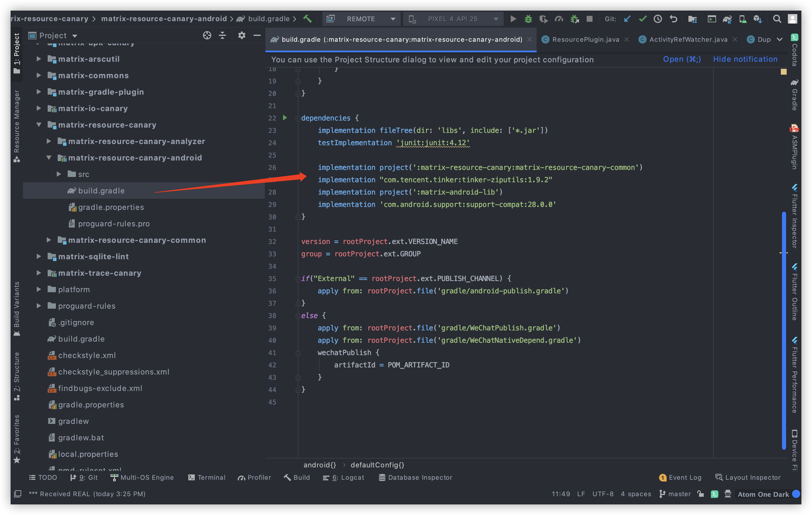Screen dimensions: 812x515
Task: Click the Git rollback arrow icon
Action: pos(673,19)
